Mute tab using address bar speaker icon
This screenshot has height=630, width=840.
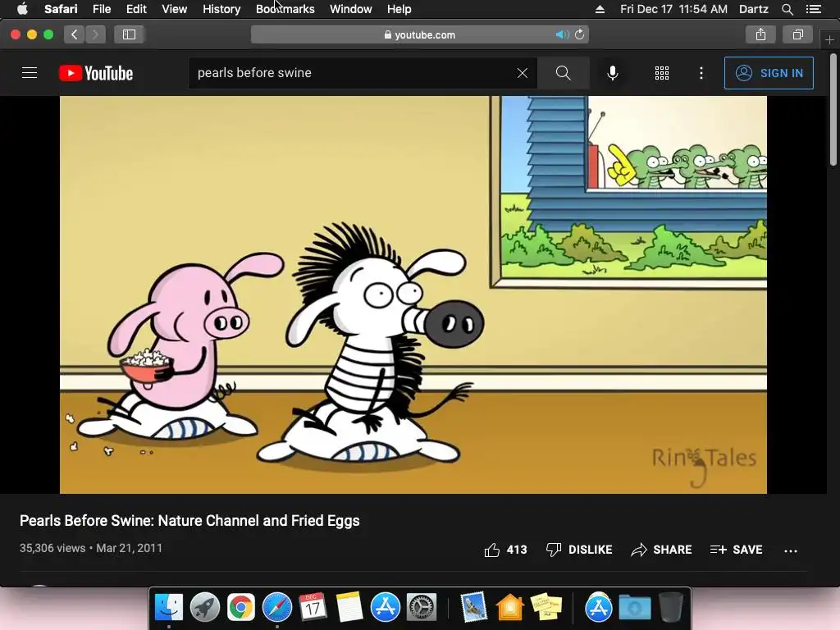(x=561, y=34)
